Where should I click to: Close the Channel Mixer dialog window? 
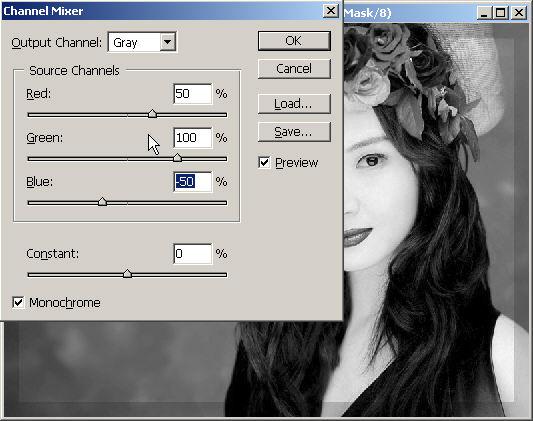point(330,11)
